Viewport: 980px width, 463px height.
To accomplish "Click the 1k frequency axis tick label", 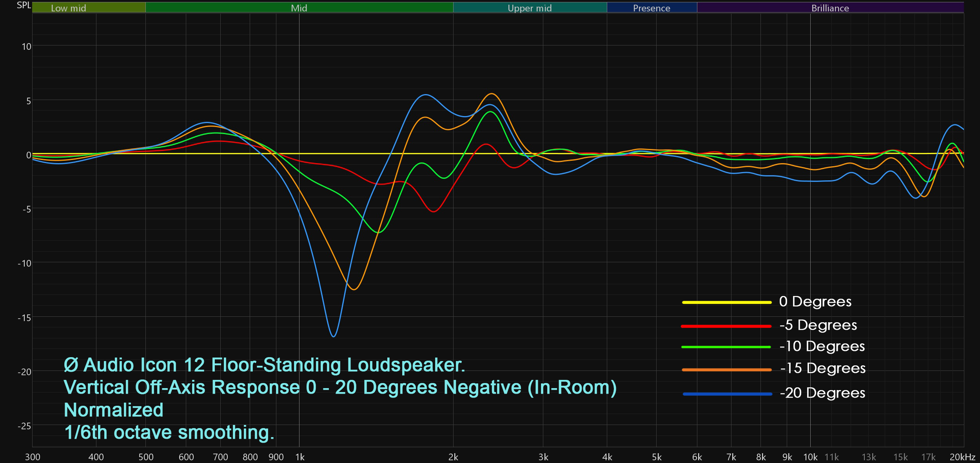I will point(300,457).
